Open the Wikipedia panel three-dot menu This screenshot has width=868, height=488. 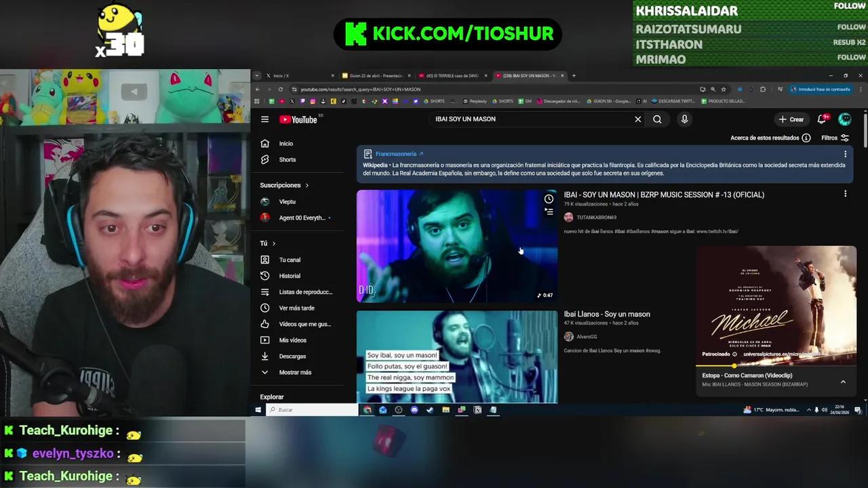(x=845, y=154)
